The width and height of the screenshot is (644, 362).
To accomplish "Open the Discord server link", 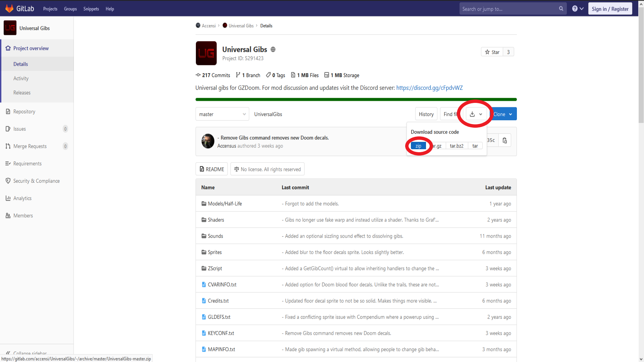I will pyautogui.click(x=429, y=88).
